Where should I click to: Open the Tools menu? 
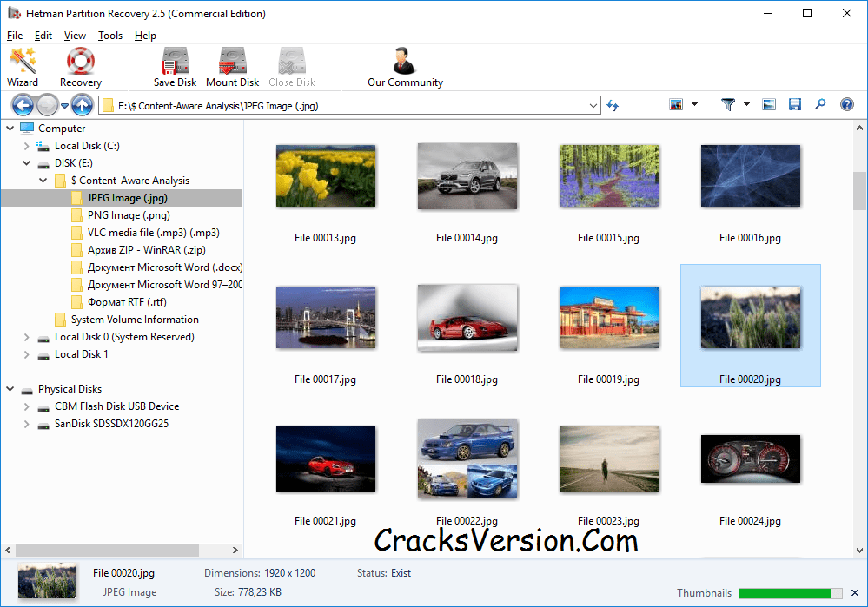coord(110,36)
